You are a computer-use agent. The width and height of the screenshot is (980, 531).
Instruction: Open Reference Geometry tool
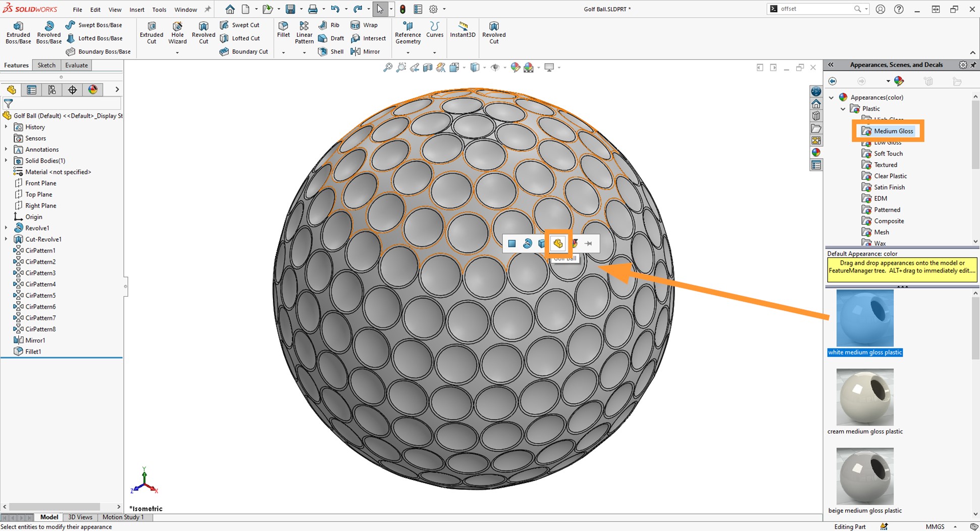click(407, 32)
